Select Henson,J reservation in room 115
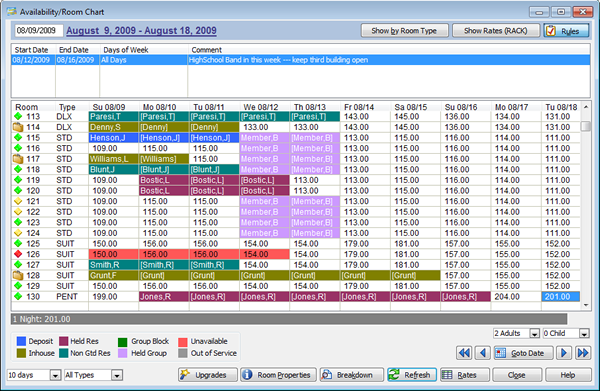 point(114,138)
